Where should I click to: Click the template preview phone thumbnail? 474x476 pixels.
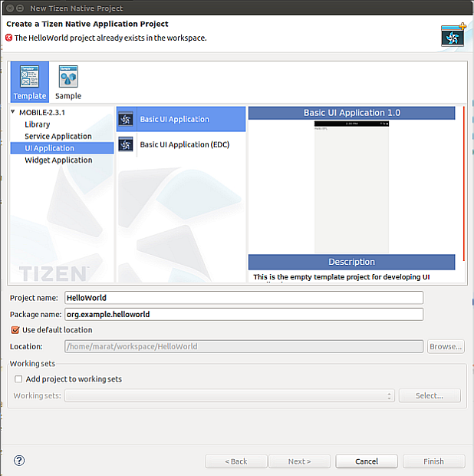(351, 187)
